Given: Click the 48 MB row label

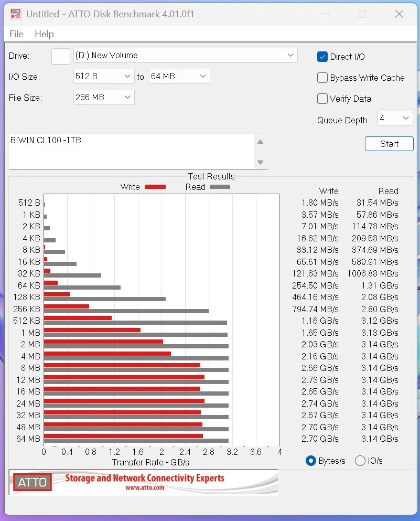Looking at the screenshot, I should click(x=28, y=427).
